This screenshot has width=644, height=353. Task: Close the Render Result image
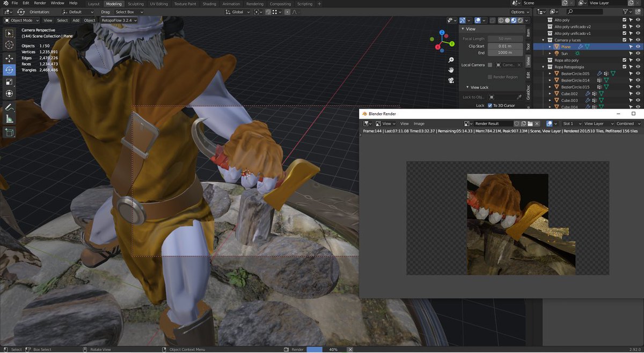tap(536, 123)
